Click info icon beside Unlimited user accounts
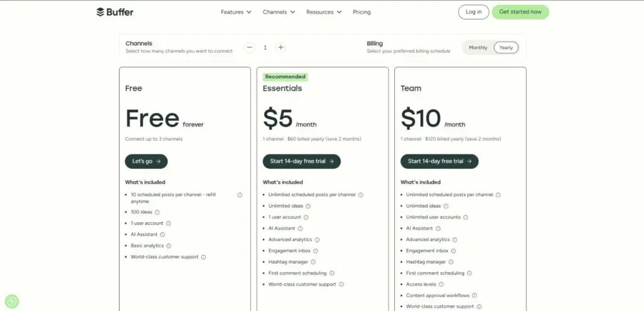The width and height of the screenshot is (644, 311). (x=465, y=217)
